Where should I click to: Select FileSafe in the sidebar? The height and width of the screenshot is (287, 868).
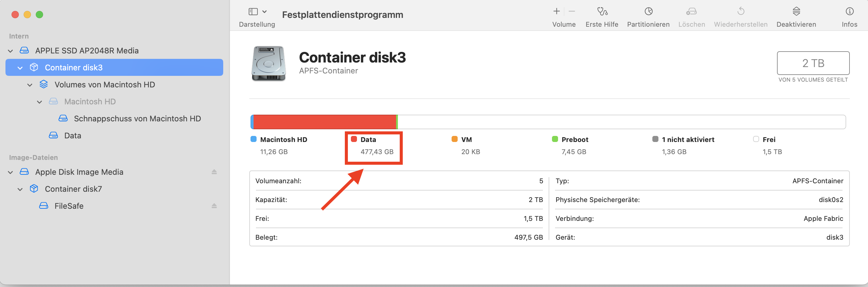tap(69, 206)
